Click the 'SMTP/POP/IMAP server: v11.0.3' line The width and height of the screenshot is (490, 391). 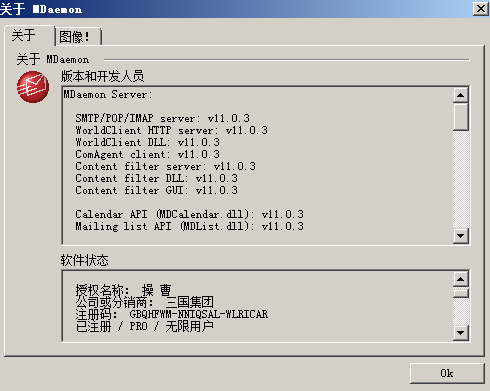(162, 118)
